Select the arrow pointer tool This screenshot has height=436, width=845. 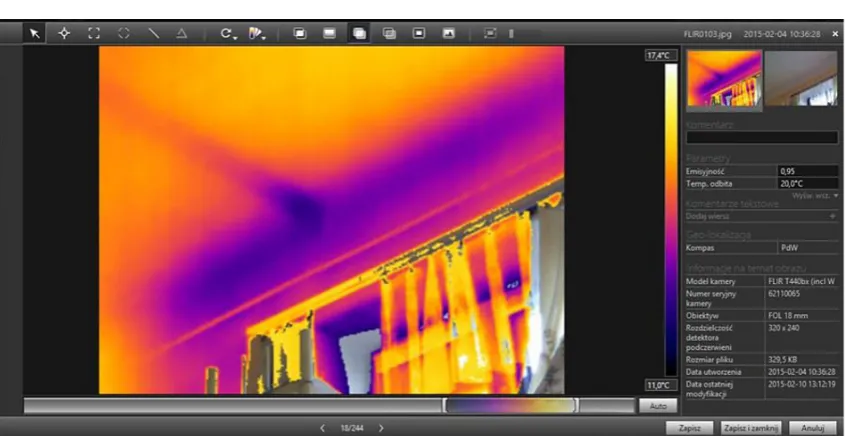pos(34,33)
